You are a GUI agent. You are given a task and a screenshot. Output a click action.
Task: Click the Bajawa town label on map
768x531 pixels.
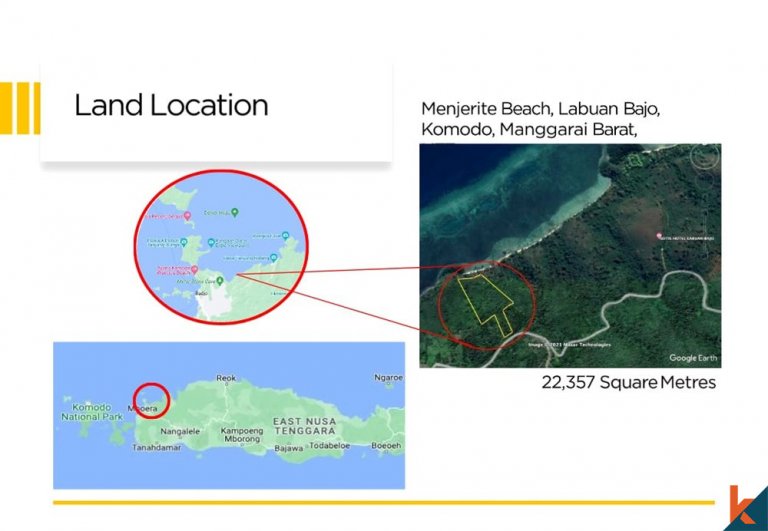tap(288, 447)
